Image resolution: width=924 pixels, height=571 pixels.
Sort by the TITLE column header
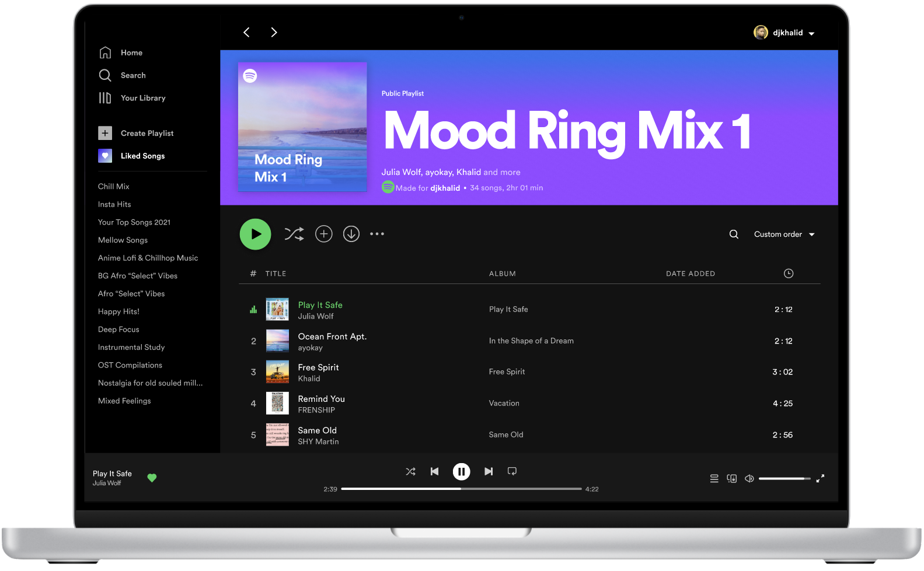pos(276,274)
